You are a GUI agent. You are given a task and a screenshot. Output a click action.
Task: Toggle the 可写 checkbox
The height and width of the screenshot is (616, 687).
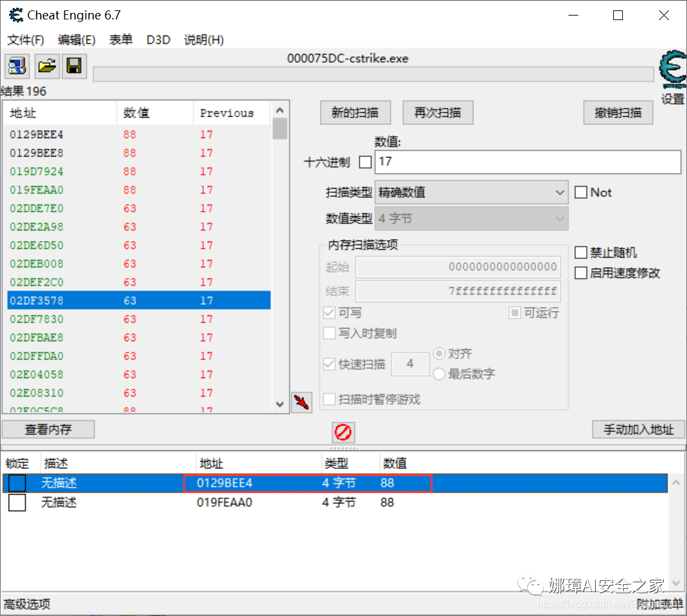click(330, 313)
